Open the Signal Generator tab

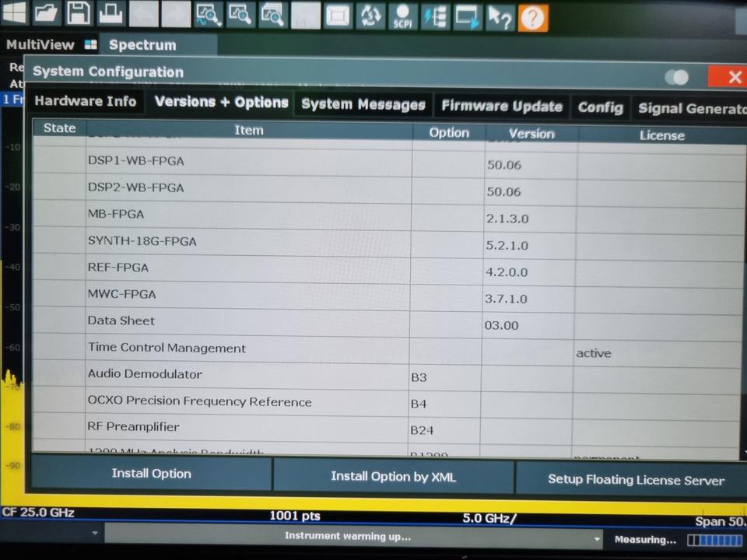(x=690, y=109)
